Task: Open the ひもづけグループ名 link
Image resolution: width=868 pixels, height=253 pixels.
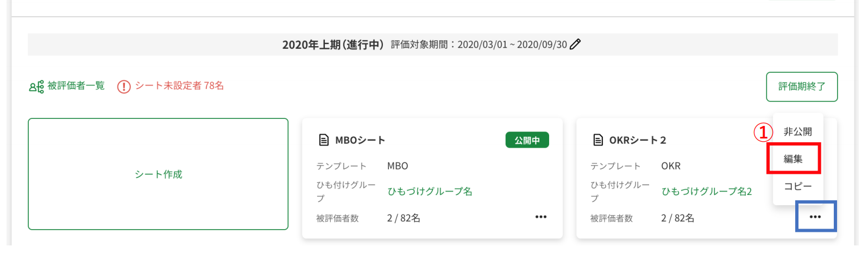Action: pos(430,192)
